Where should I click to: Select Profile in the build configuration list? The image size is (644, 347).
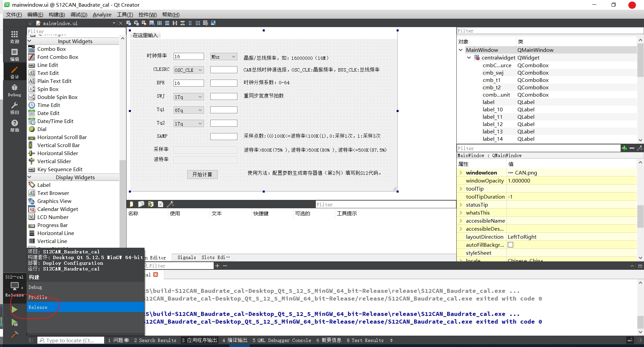(x=85, y=297)
